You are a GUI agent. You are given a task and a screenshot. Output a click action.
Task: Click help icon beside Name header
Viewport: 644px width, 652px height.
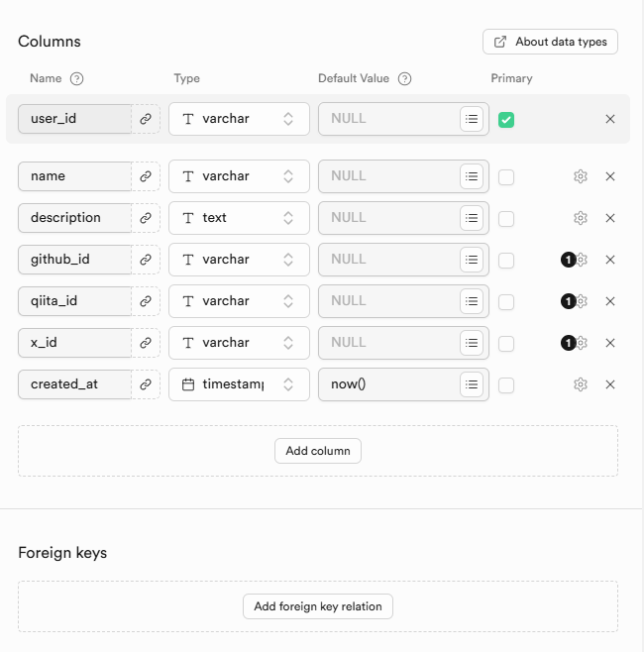[77, 79]
